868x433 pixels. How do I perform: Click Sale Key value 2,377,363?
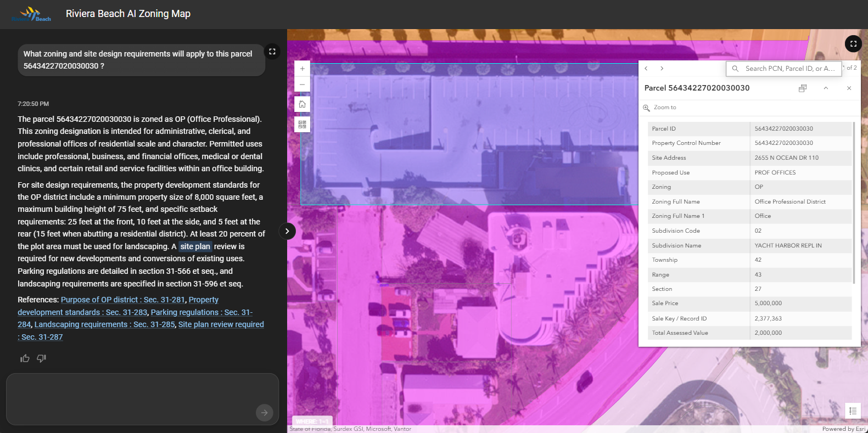click(x=768, y=319)
